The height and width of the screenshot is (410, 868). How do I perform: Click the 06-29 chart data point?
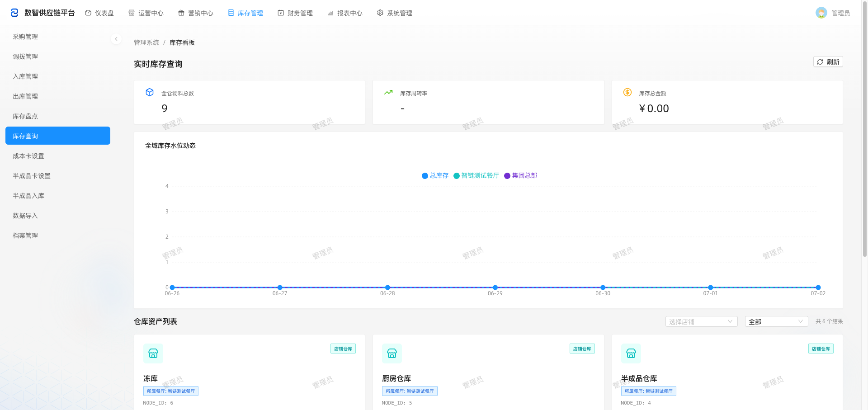pos(495,287)
